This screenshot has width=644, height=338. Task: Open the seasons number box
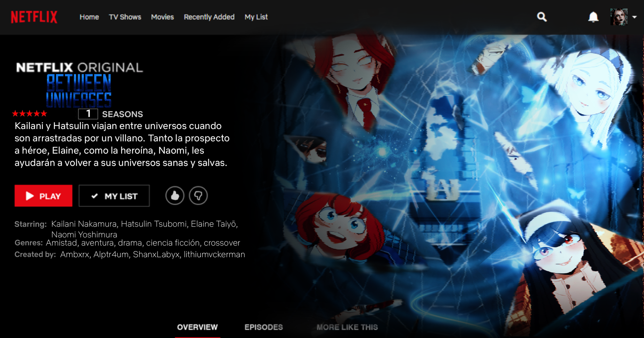click(88, 114)
